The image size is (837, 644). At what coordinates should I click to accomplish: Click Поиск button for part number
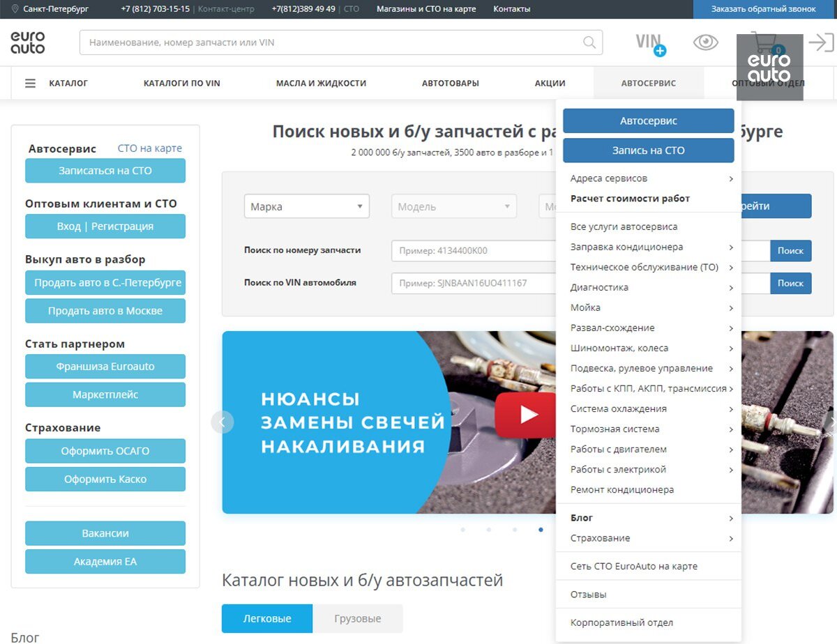pyautogui.click(x=791, y=250)
